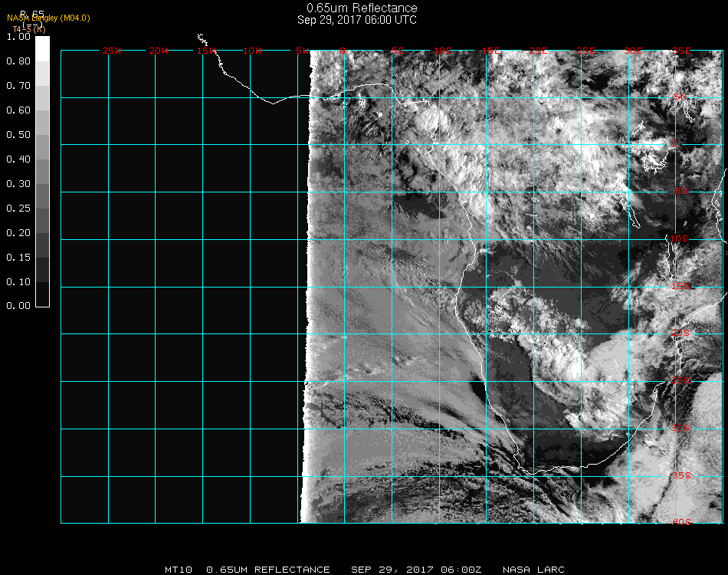This screenshot has height=575, width=728.
Task: Click the 1.00 value on the reflectance scale
Action: coord(18,37)
